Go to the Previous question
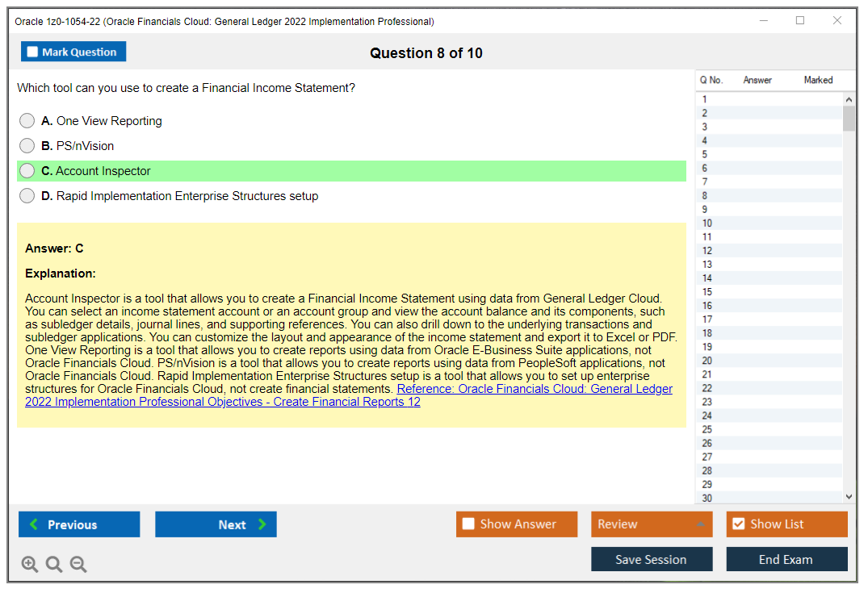The image size is (868, 593). pyautogui.click(x=79, y=524)
